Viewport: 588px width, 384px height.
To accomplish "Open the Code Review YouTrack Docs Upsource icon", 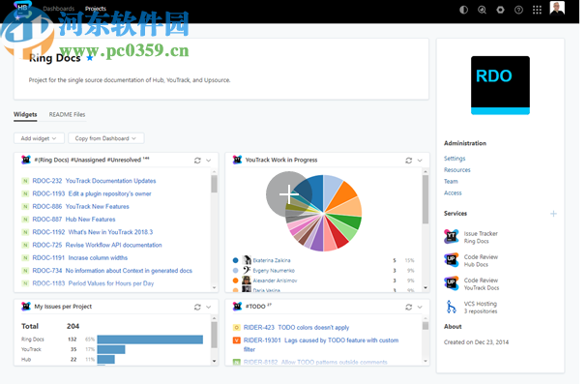I will coord(452,283).
